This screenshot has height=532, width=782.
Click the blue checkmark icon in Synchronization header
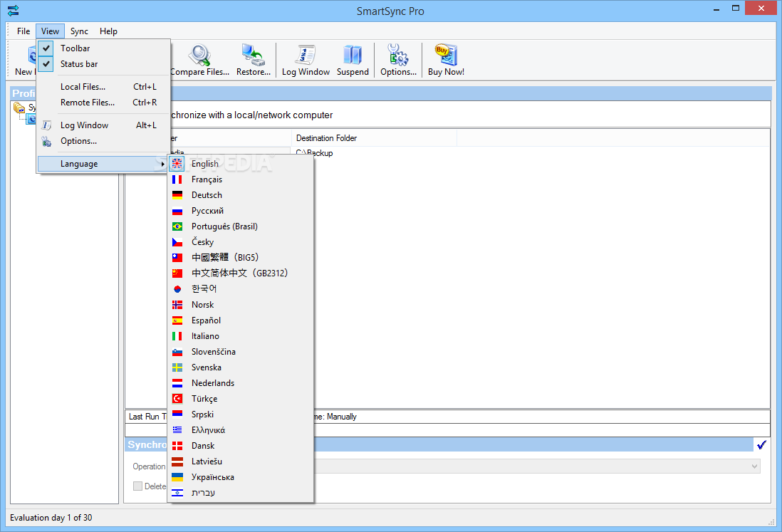point(761,444)
